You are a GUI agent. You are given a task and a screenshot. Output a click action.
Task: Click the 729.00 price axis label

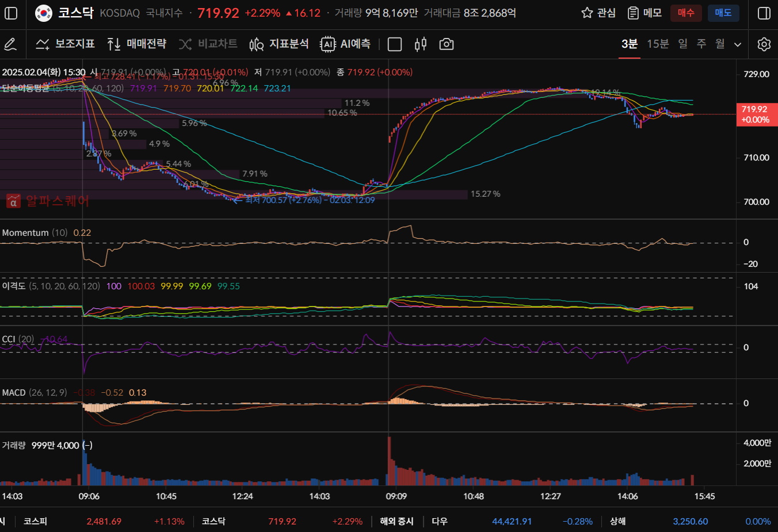pos(756,74)
